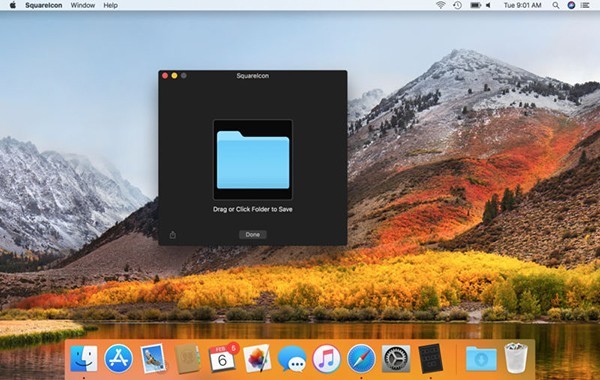Open the Notification Center icon
This screenshot has height=380, width=600.
[x=585, y=5]
